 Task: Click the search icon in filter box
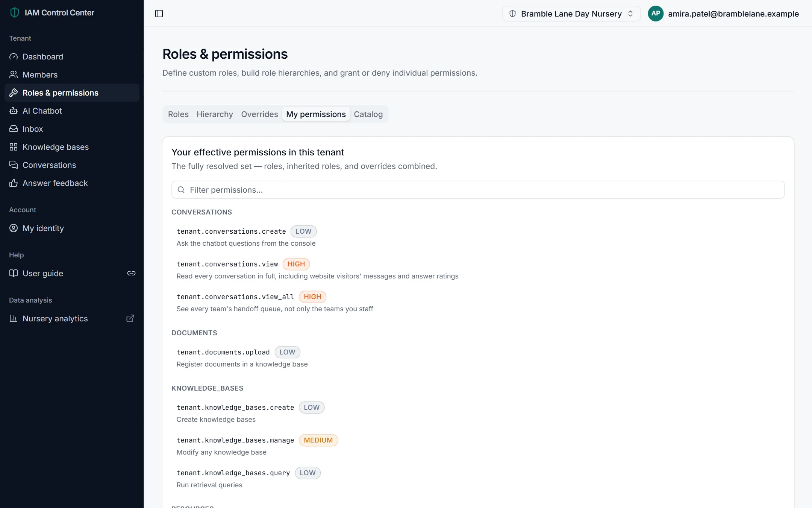click(x=181, y=190)
